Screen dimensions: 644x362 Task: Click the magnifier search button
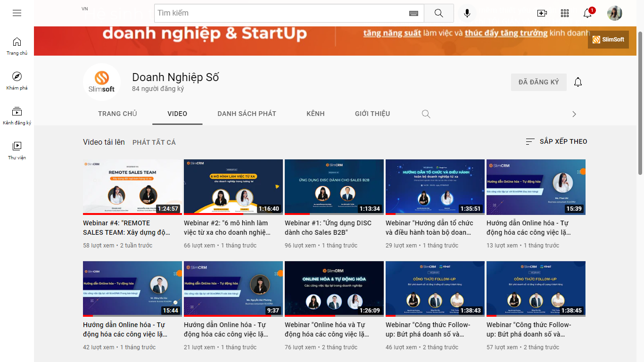(x=439, y=13)
